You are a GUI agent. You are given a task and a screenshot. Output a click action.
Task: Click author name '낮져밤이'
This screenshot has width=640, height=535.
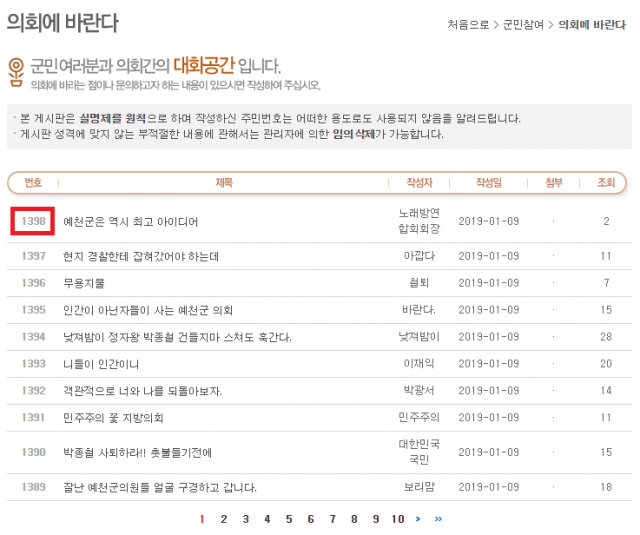pos(419,337)
